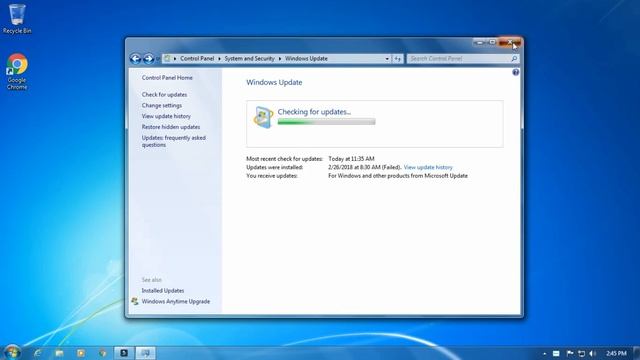Screen dimensions: 640x360
Task: Go to Control Panel breadcrumb
Action: click(x=197, y=59)
